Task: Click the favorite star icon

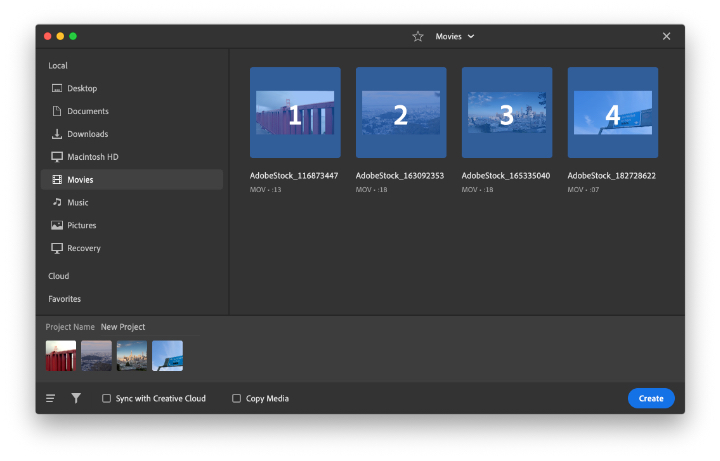Action: pyautogui.click(x=417, y=36)
